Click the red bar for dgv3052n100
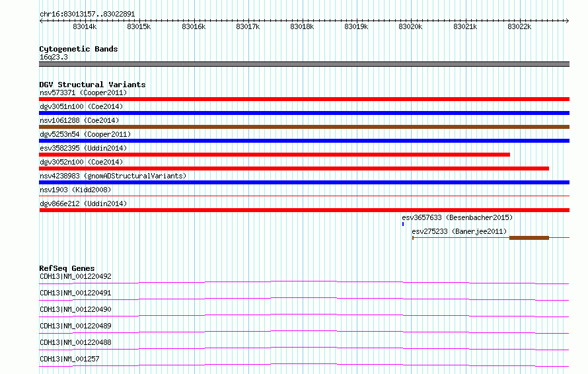This screenshot has width=588, height=374. point(294,168)
